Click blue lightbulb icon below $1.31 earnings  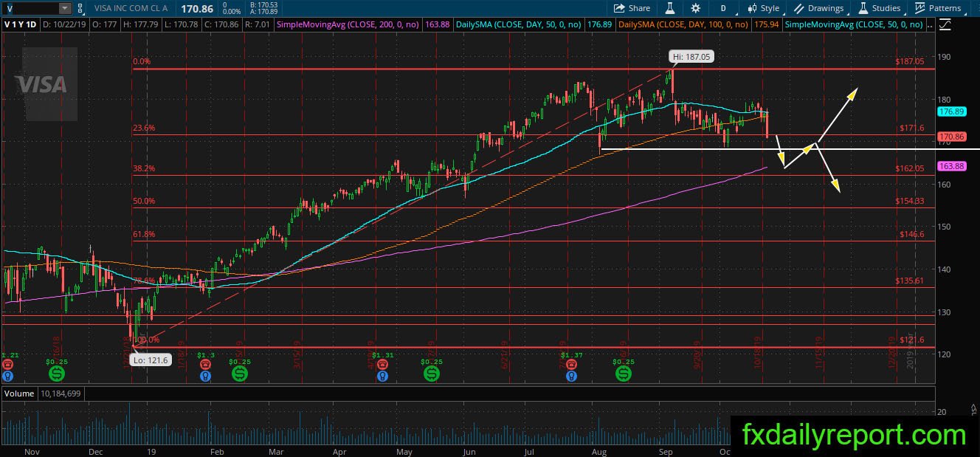(x=382, y=376)
